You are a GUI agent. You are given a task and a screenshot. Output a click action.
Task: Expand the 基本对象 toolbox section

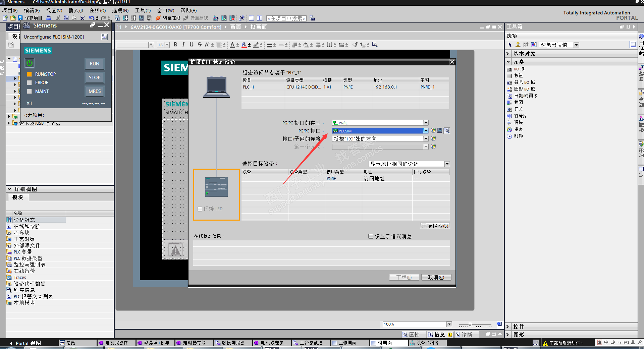coord(508,54)
